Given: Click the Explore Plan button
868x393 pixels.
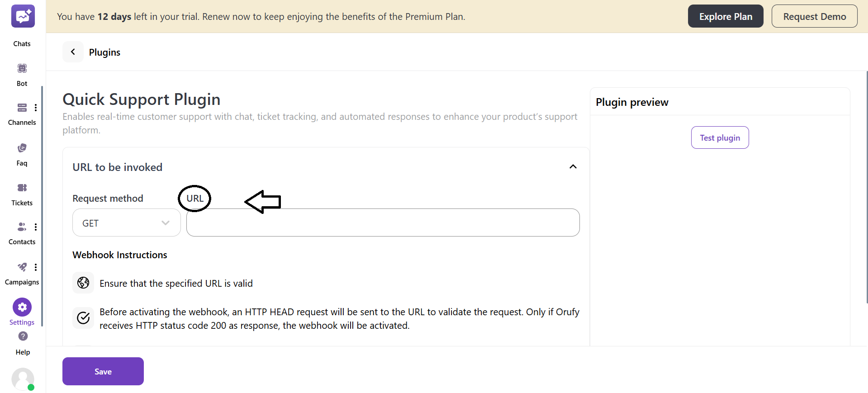Looking at the screenshot, I should click(x=725, y=16).
